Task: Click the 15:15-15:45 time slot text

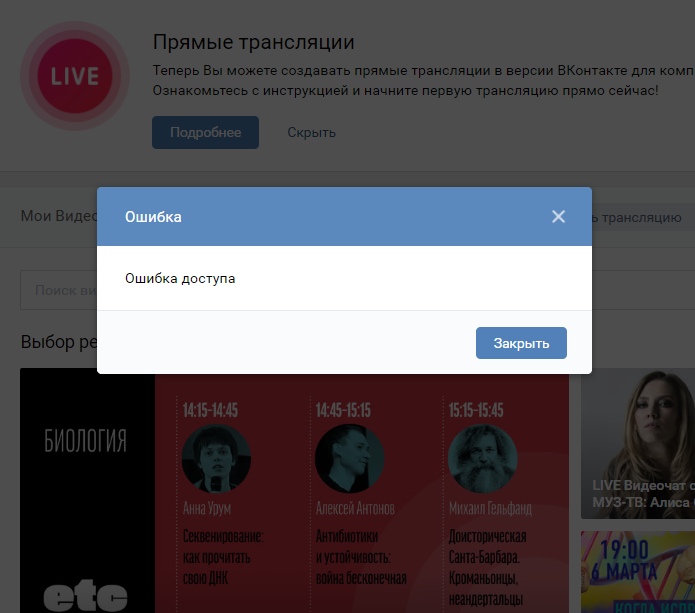Action: pos(476,410)
